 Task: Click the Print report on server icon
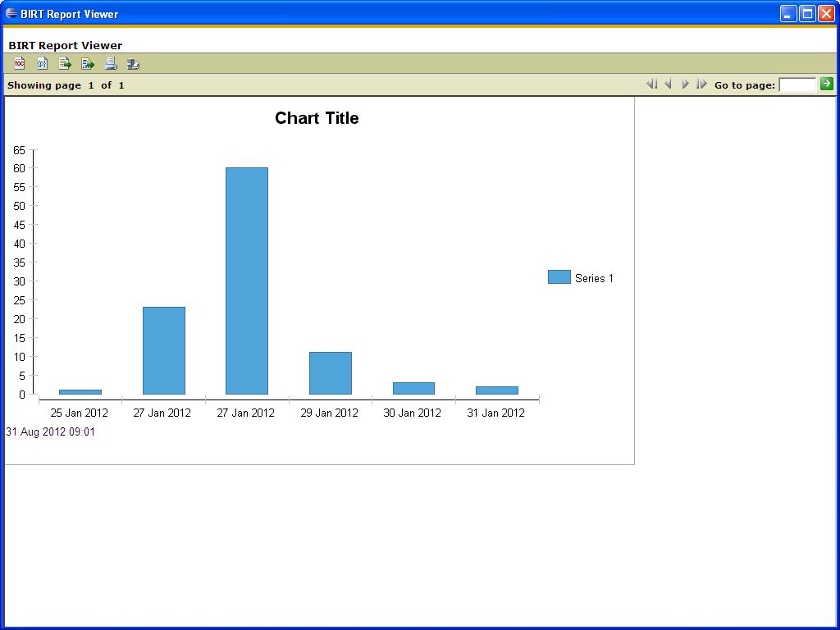[133, 63]
